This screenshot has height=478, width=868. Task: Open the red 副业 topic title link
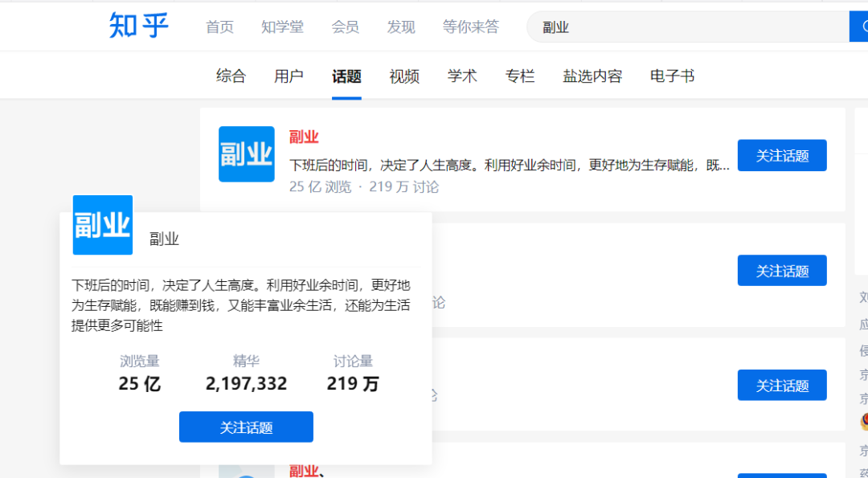304,137
